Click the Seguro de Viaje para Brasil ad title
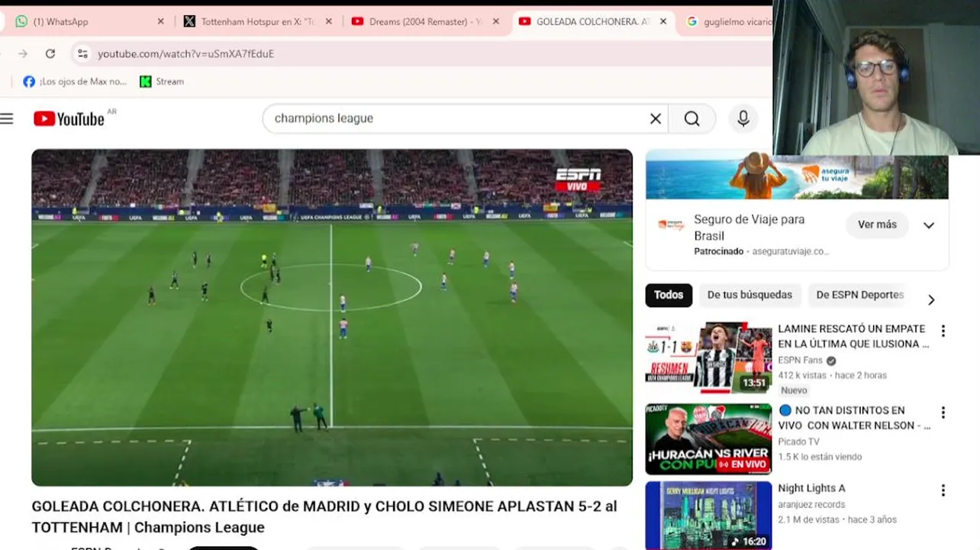 click(x=749, y=228)
